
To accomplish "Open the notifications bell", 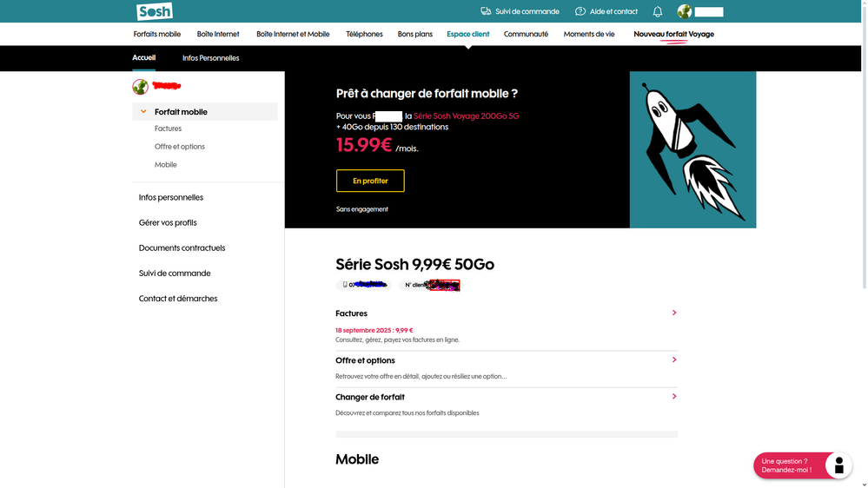I will pos(657,11).
